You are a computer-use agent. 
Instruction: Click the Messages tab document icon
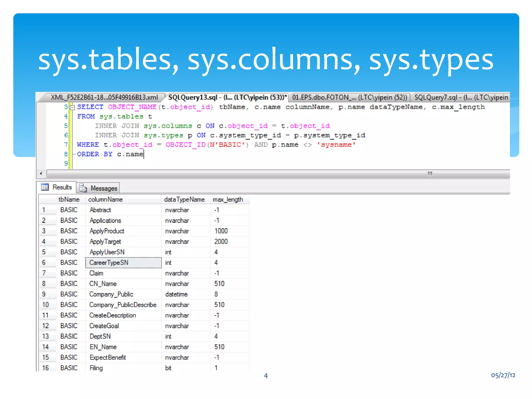point(83,188)
